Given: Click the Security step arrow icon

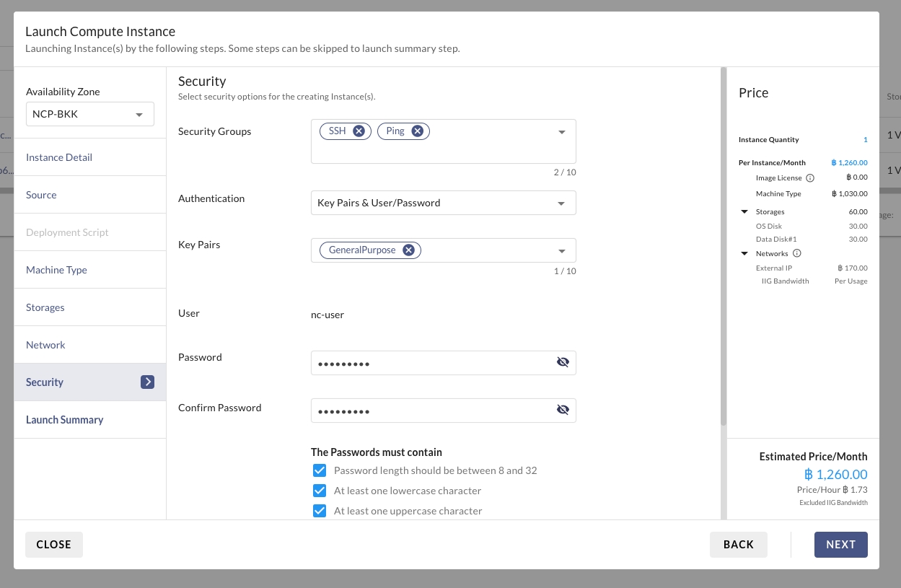Looking at the screenshot, I should pos(147,382).
